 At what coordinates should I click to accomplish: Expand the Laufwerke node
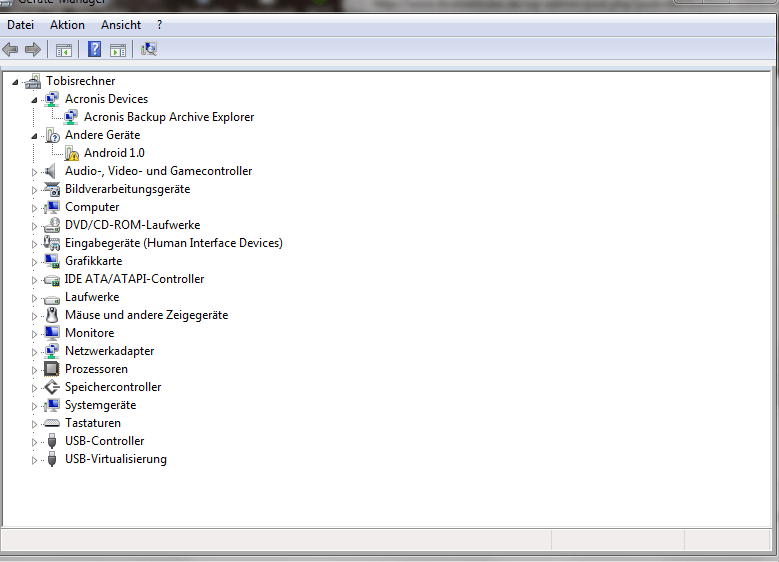[x=34, y=298]
